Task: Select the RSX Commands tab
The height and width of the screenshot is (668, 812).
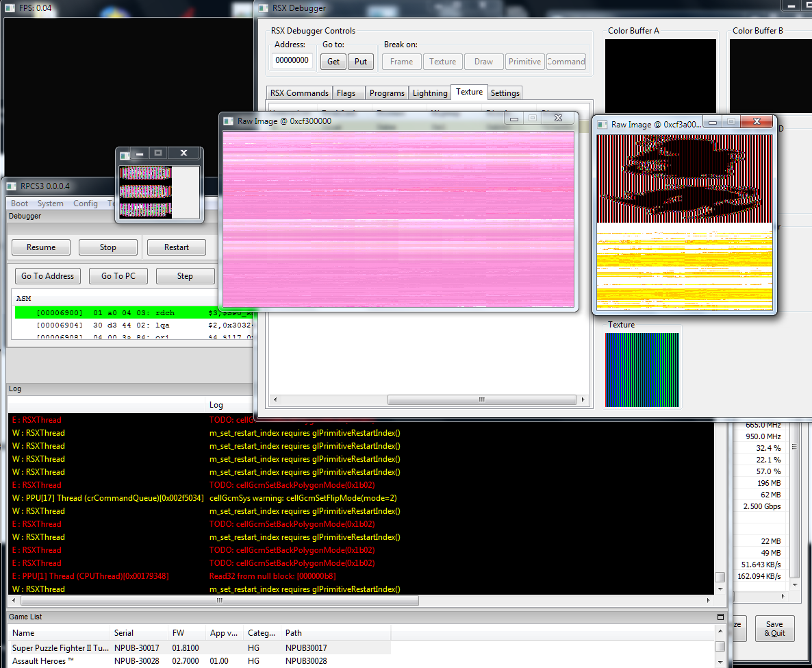Action: (299, 93)
